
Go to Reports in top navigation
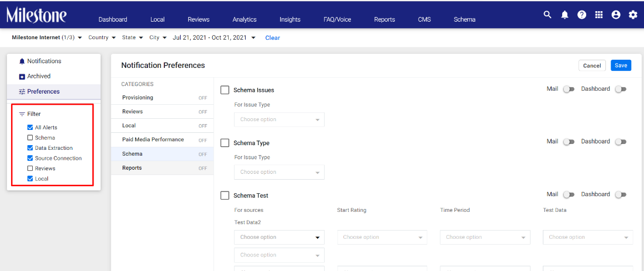(x=384, y=19)
